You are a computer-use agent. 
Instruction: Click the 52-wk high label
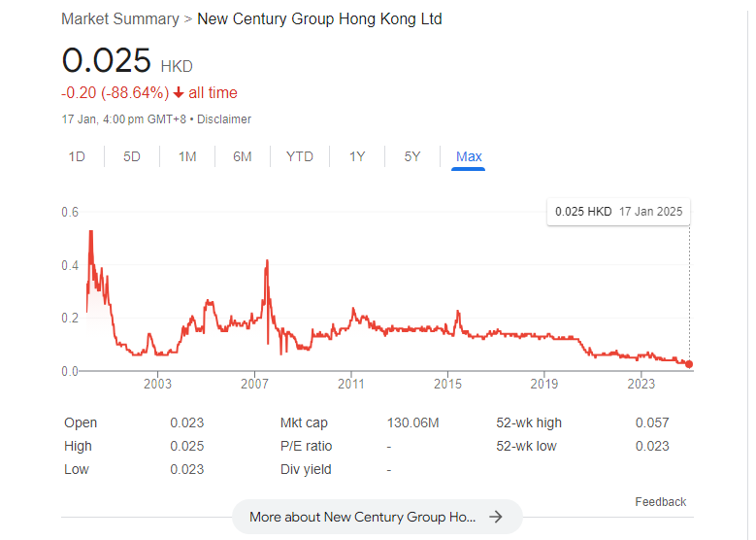(529, 422)
